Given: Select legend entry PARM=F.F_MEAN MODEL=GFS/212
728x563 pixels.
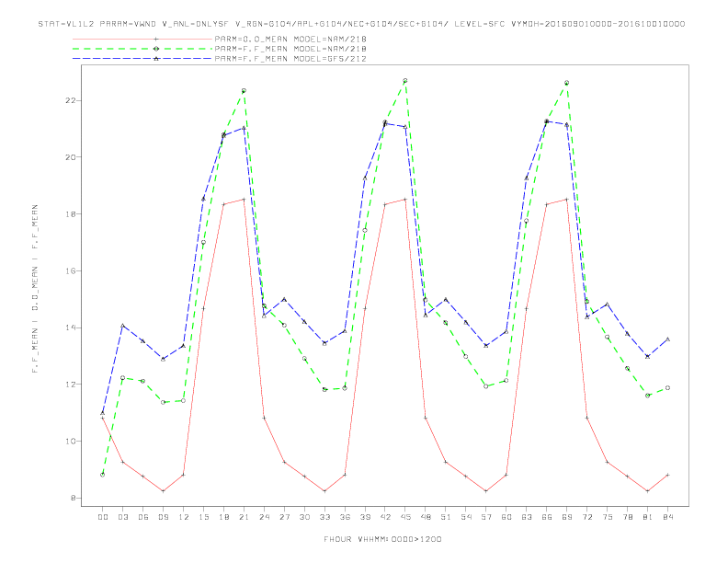Looking at the screenshot, I should tap(290, 59).
